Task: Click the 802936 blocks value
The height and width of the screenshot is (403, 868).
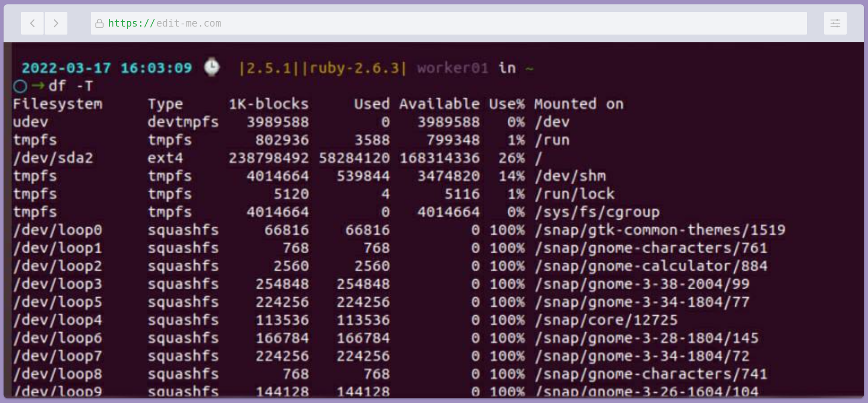Action: tap(282, 140)
